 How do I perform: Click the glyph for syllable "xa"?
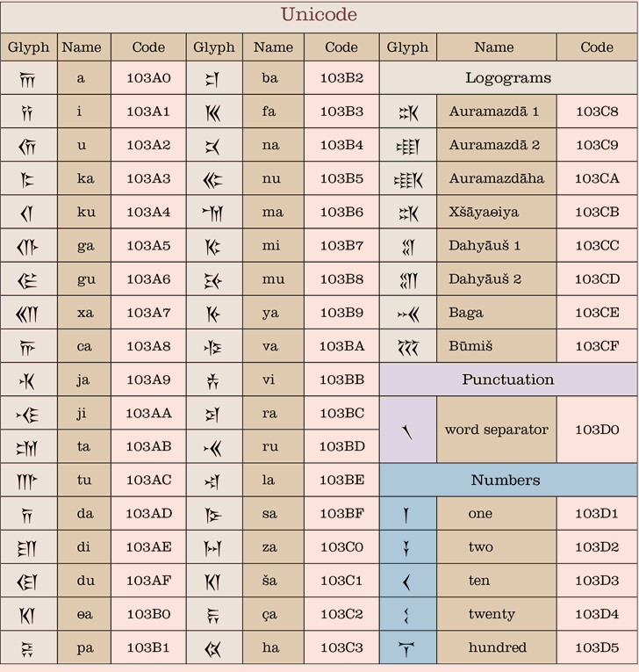[28, 313]
